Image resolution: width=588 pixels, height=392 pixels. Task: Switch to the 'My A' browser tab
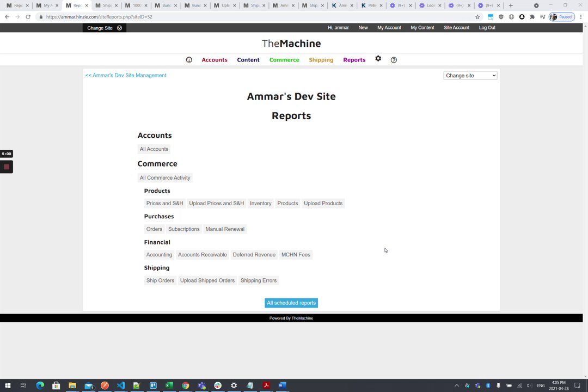coord(47,5)
